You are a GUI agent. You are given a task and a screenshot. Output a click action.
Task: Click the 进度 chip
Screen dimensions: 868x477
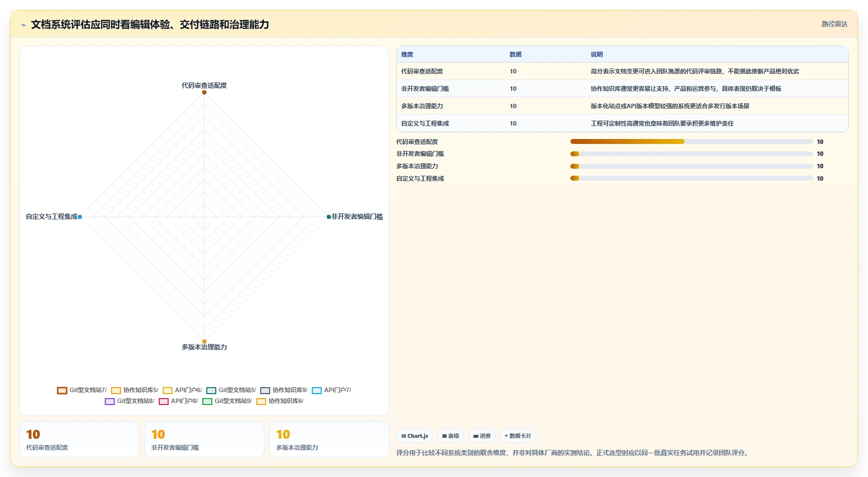(482, 436)
